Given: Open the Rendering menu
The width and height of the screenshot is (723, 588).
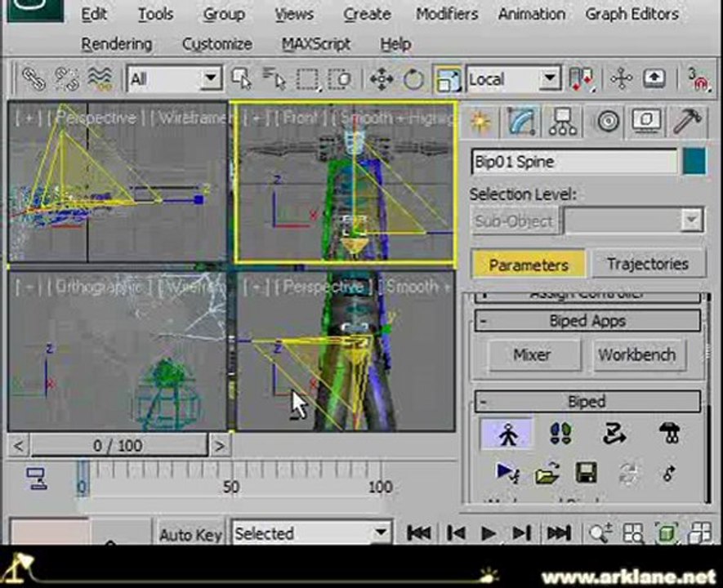Looking at the screenshot, I should pos(117,44).
